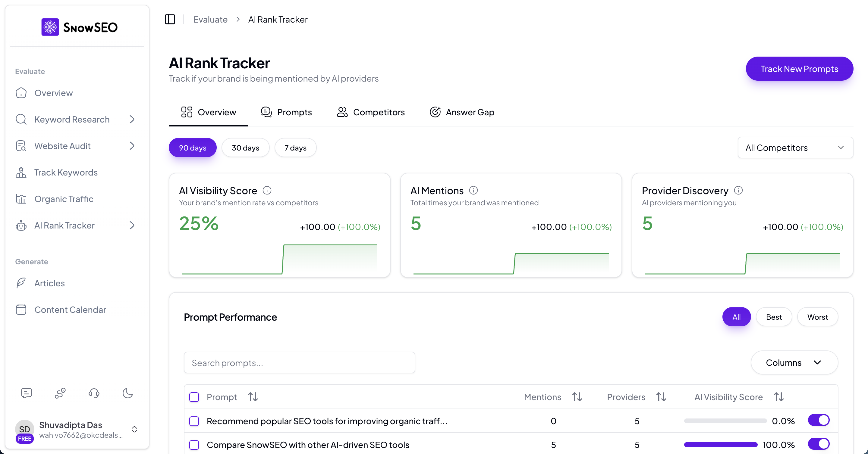Click the Evaluate breadcrumb link

pos(210,20)
